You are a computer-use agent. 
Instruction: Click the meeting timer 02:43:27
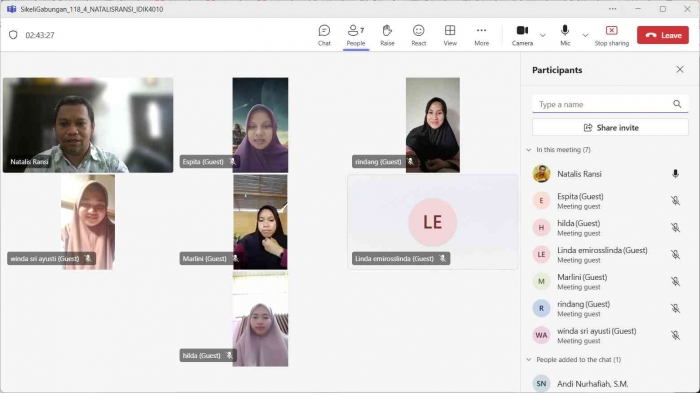[40, 35]
